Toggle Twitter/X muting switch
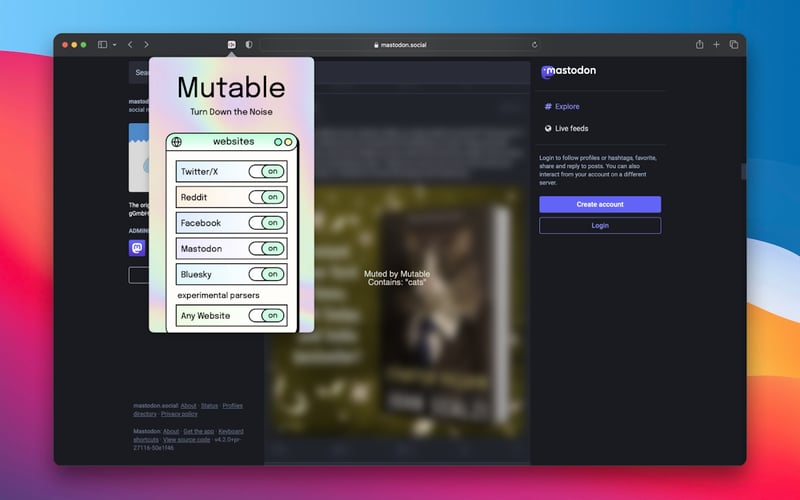Image resolution: width=800 pixels, height=500 pixels. click(x=266, y=171)
